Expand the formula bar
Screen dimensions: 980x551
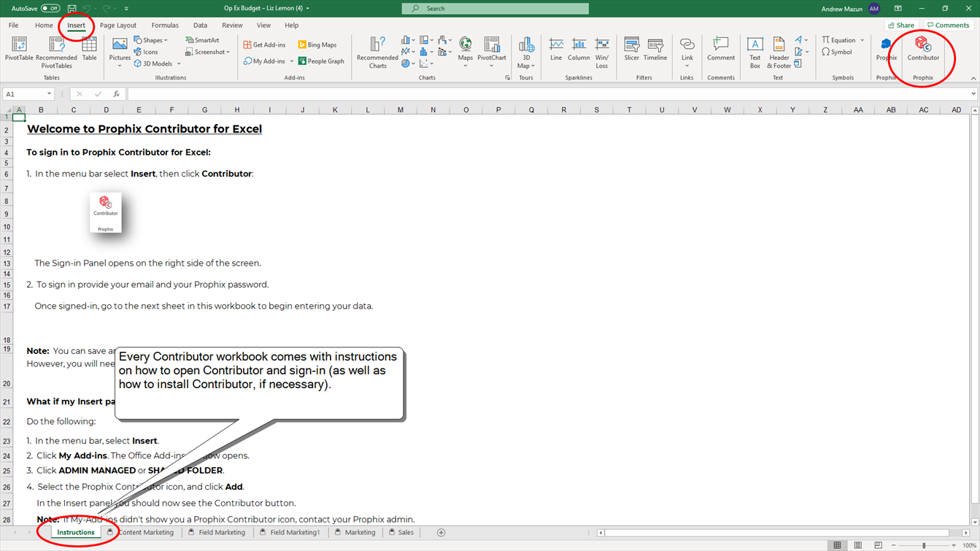pos(973,94)
